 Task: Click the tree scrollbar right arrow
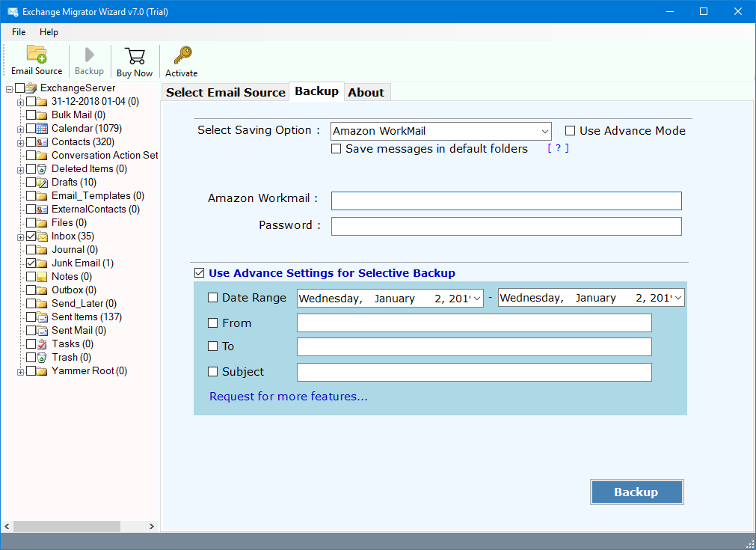pos(151,526)
